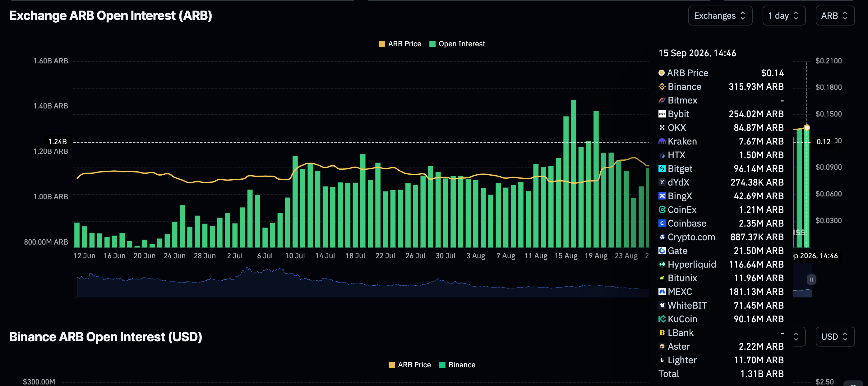
Task: Click the Binance logo icon in tooltip
Action: pyautogui.click(x=662, y=87)
